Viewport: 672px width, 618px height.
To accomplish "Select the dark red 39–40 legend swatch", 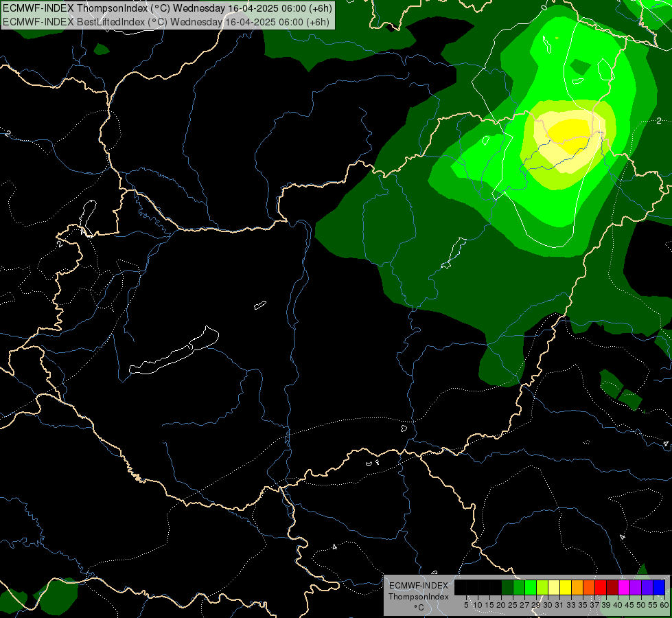I will pyautogui.click(x=612, y=587).
